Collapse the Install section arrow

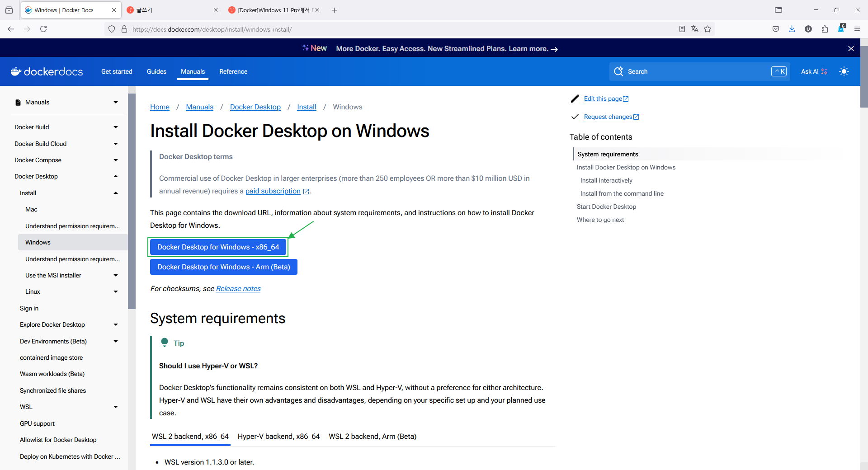[x=116, y=193]
